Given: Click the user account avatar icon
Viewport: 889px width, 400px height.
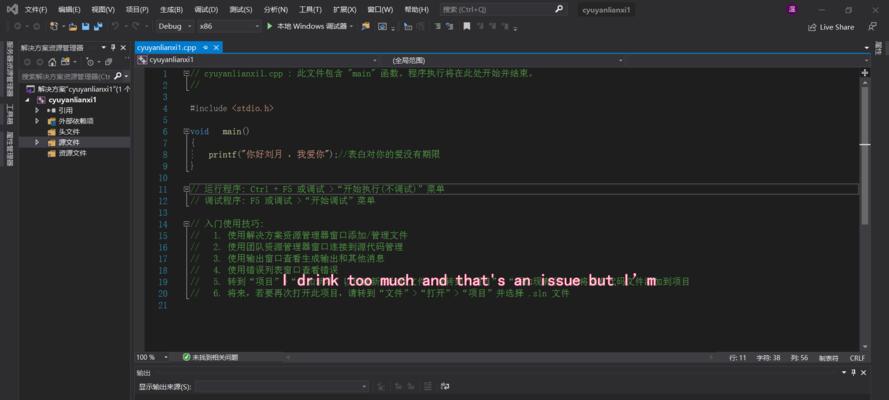Looking at the screenshot, I should 792,10.
